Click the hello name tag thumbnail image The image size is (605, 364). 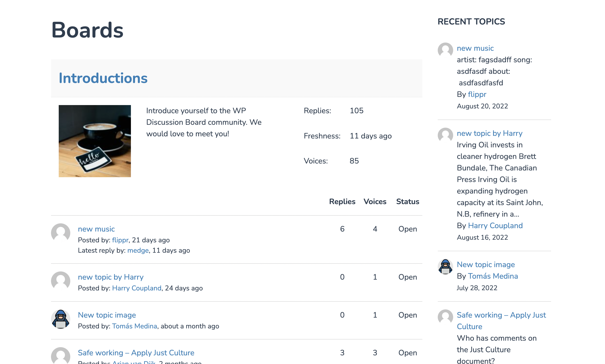pyautogui.click(x=95, y=141)
